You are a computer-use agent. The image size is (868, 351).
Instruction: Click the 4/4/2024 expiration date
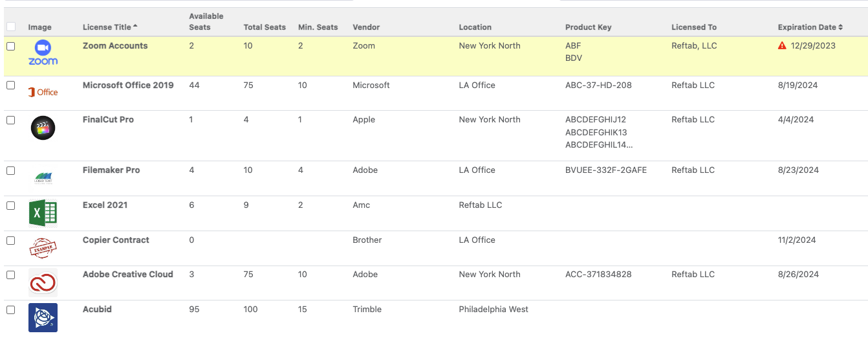tap(796, 120)
